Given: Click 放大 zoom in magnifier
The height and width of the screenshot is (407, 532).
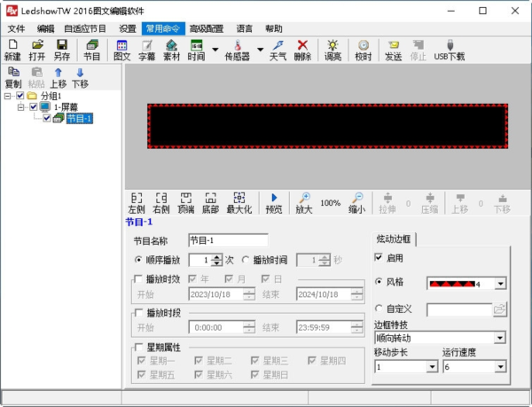Looking at the screenshot, I should coord(303,203).
